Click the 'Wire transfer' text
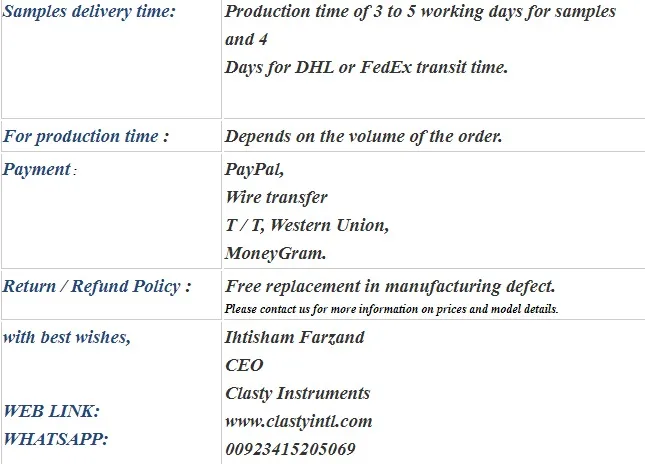This screenshot has height=464, width=645. 276,197
